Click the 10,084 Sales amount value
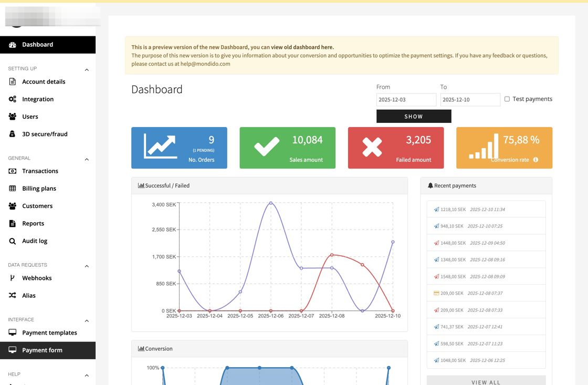The height and width of the screenshot is (385, 588). click(307, 140)
